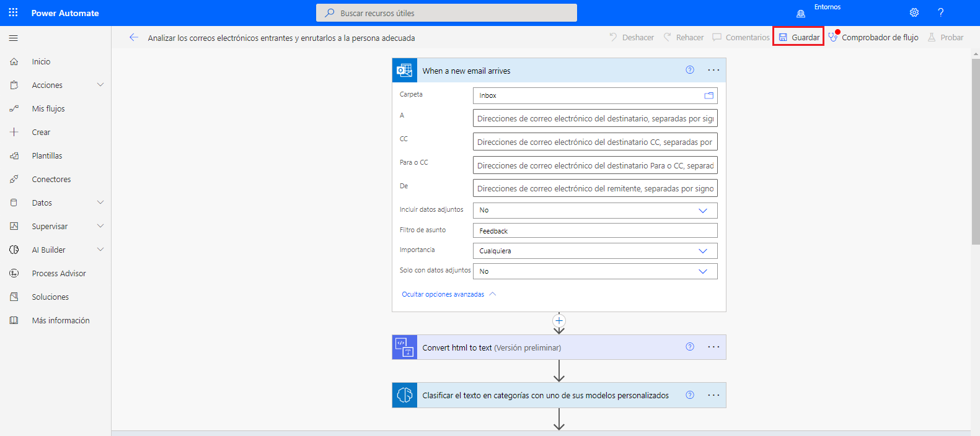Click the Soluciones icon in sidebar
Image resolution: width=980 pixels, height=436 pixels.
click(x=14, y=297)
